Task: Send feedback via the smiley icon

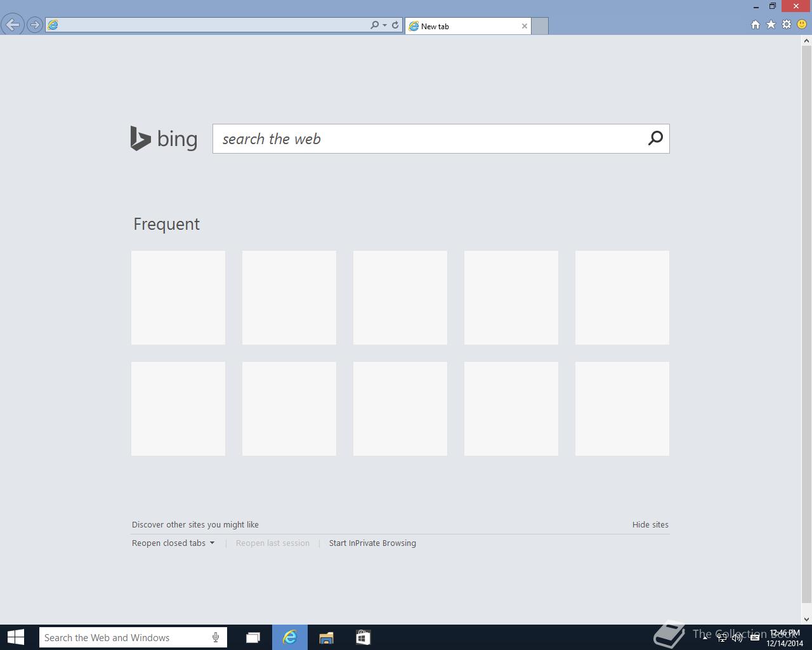Action: [802, 24]
